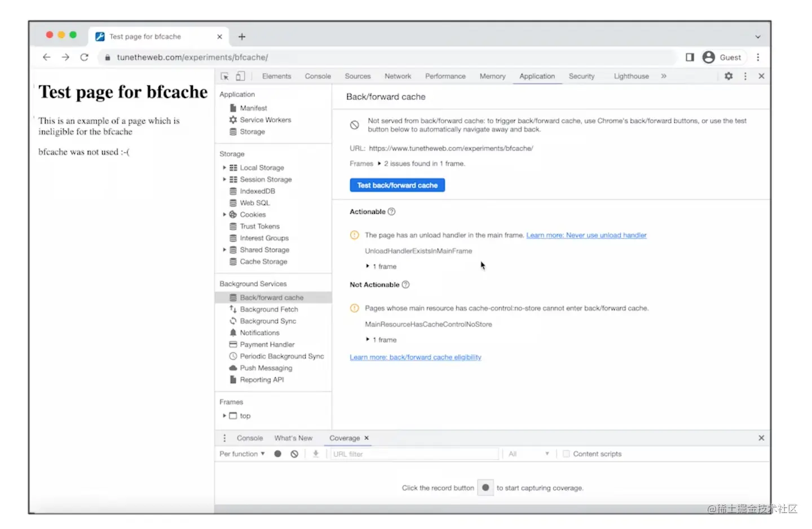The image size is (812, 529).
Task: Expand the 2 issues found frames arrow
Action: [x=379, y=164]
